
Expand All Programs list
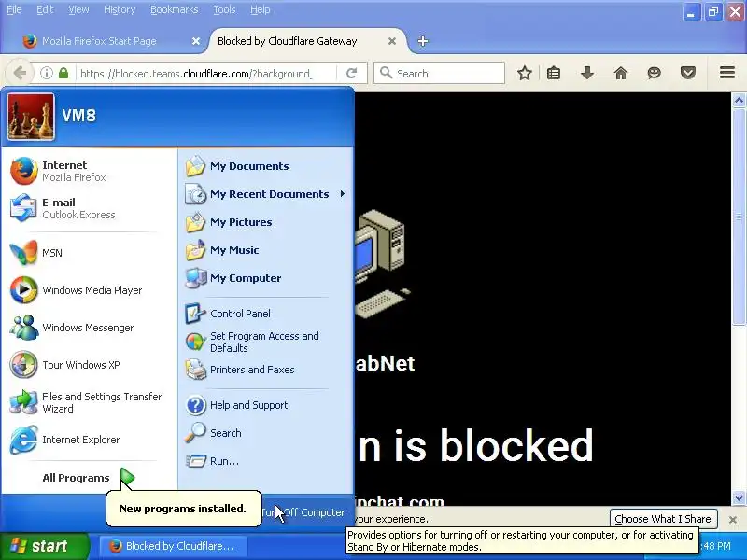[88, 478]
